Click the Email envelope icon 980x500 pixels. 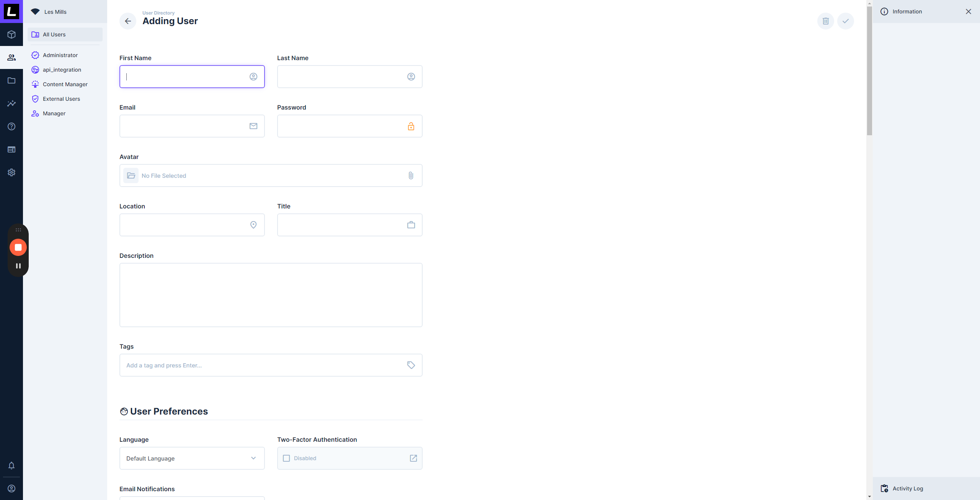pyautogui.click(x=253, y=126)
